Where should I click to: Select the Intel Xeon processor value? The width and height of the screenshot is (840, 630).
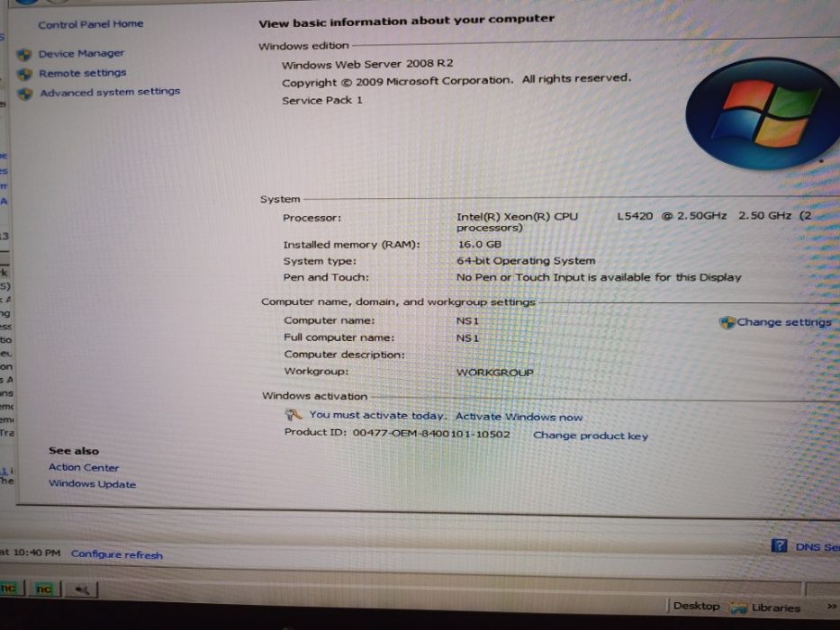(634, 221)
